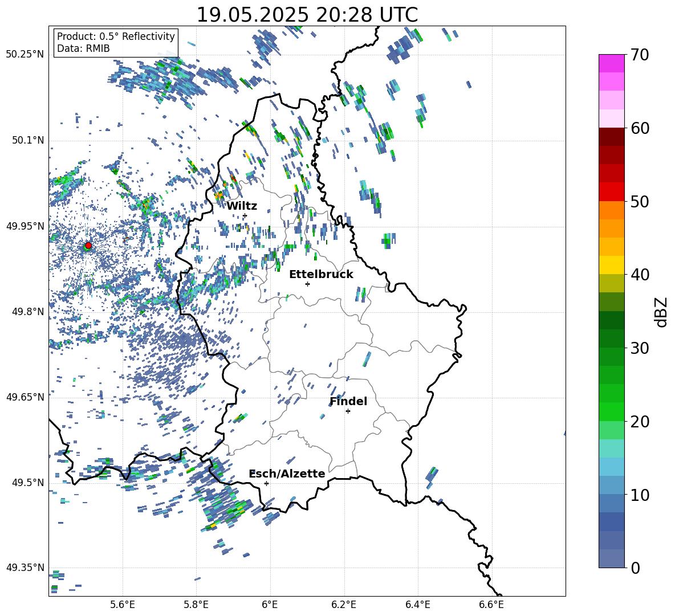This screenshot has height=616, width=675.
Task: Click the 30 colorbar tick label
Action: (x=640, y=348)
